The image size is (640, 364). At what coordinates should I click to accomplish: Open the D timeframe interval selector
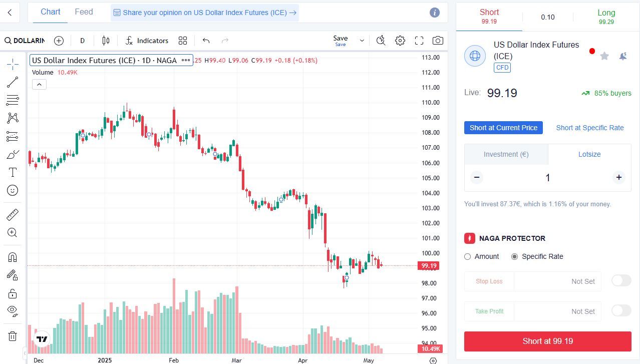pyautogui.click(x=82, y=41)
